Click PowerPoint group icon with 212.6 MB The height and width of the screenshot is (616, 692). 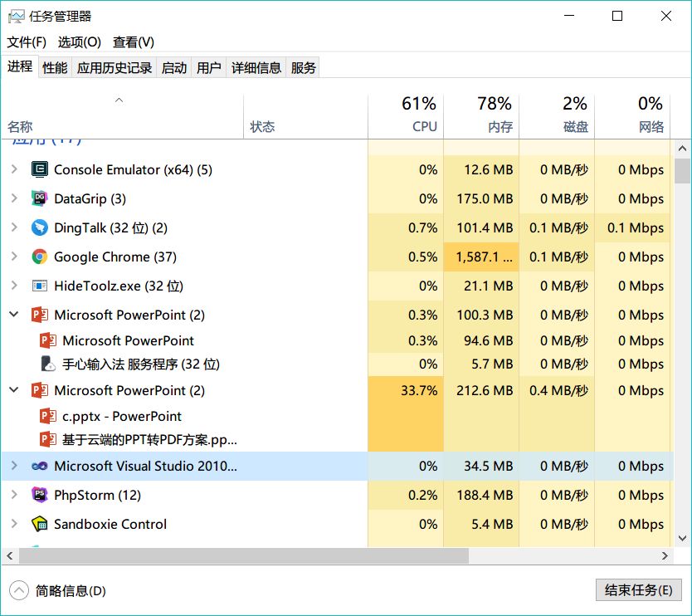40,390
